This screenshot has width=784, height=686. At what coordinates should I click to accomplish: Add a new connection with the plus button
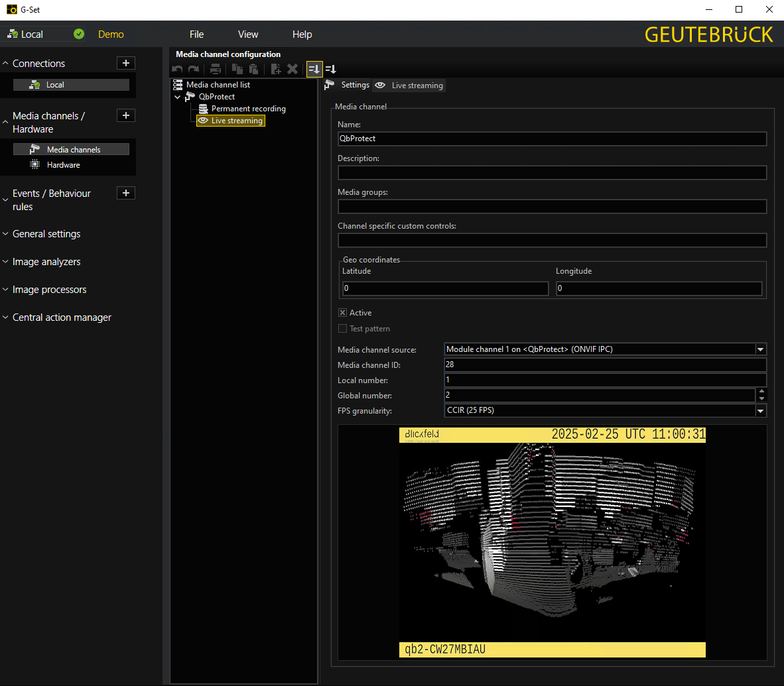126,63
